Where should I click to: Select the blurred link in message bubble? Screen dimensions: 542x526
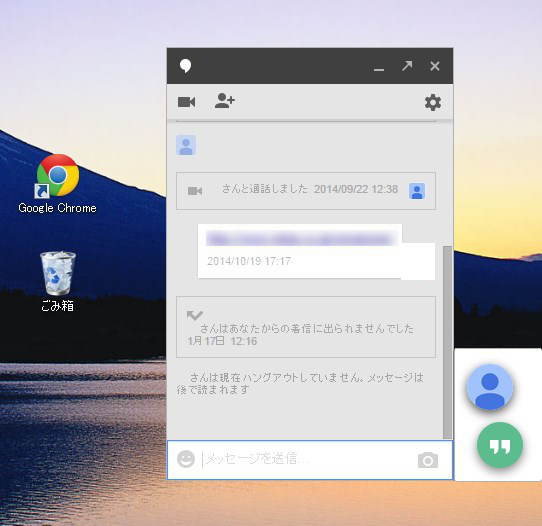(x=301, y=239)
